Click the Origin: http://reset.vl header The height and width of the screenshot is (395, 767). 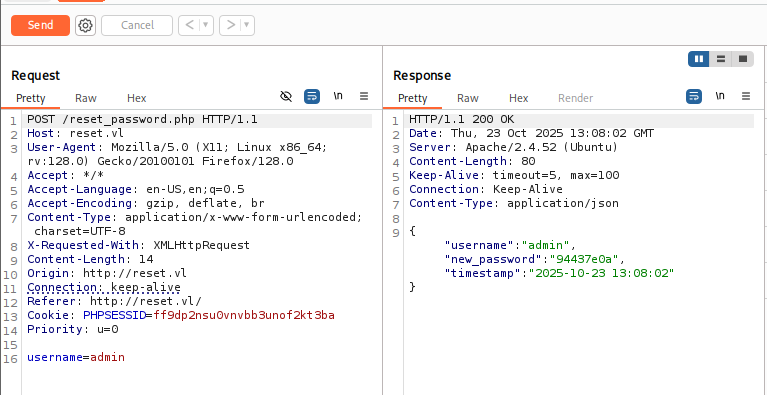point(107,273)
